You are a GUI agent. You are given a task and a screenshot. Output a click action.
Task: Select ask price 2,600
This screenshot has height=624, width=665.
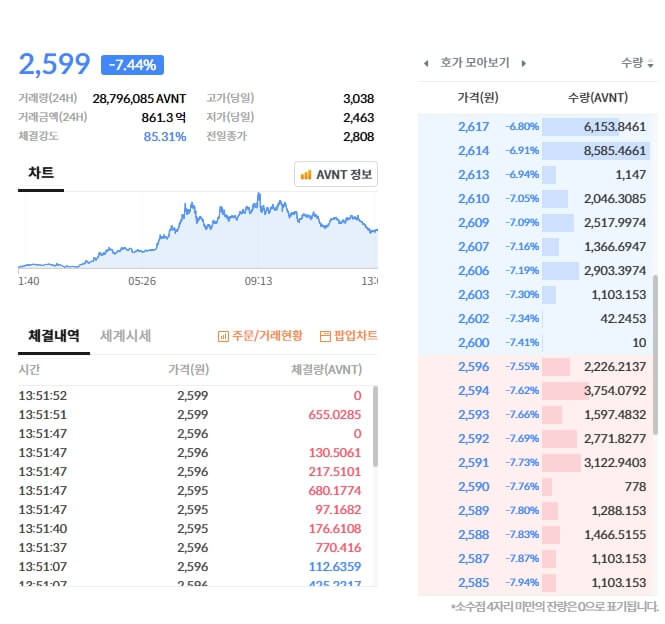tap(473, 343)
